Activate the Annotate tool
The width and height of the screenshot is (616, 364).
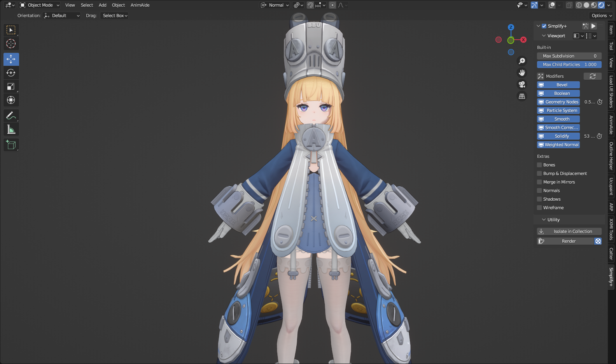(11, 115)
